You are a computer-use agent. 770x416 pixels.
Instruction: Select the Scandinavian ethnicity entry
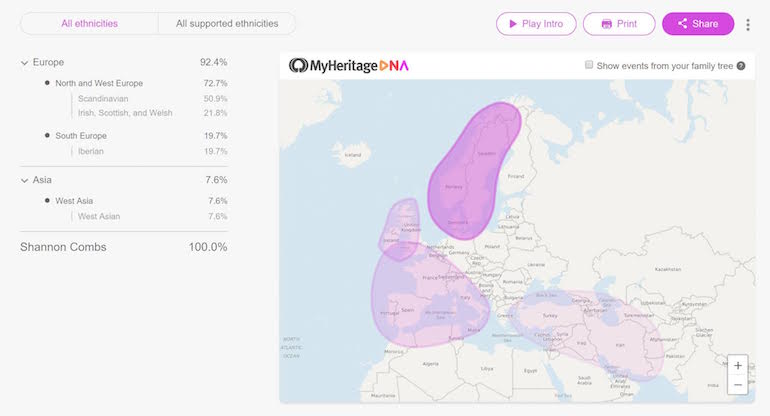[x=103, y=99]
